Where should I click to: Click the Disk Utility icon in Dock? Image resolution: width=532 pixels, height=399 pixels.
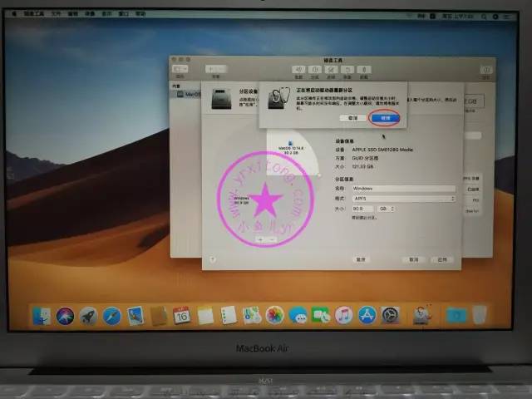(x=422, y=316)
